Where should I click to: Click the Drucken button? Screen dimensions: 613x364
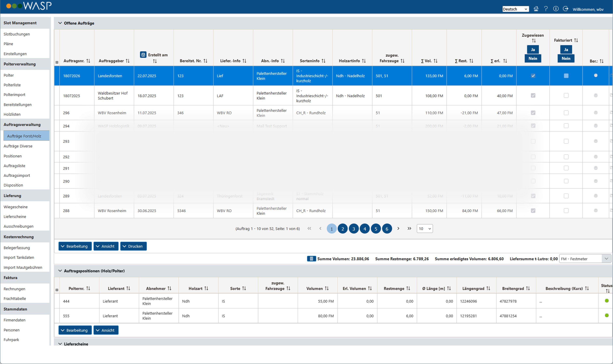pos(133,246)
